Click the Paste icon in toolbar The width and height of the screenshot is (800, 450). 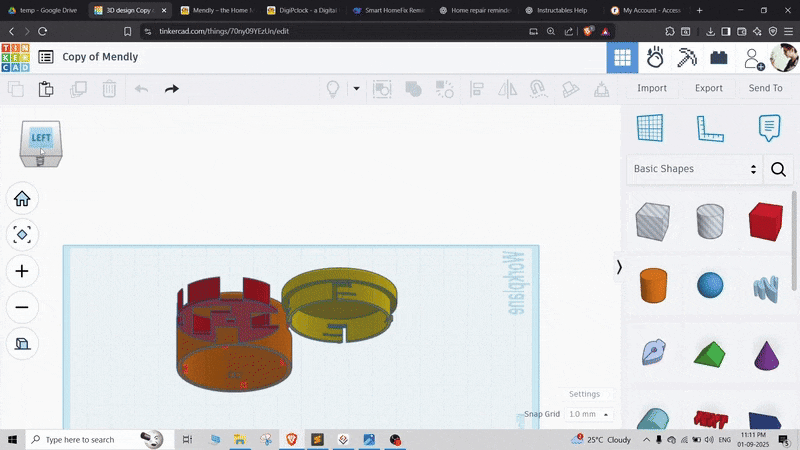[46, 89]
